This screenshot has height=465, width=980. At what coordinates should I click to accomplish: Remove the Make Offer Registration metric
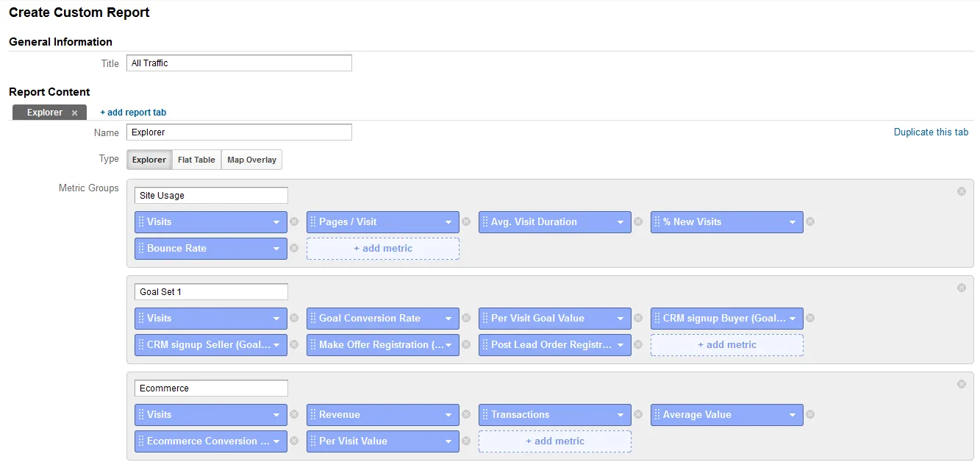click(466, 344)
